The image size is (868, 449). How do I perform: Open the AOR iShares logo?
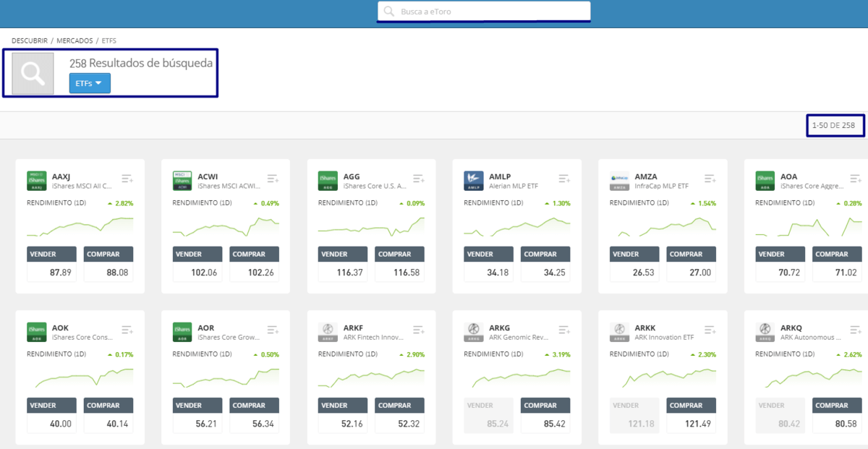(182, 332)
